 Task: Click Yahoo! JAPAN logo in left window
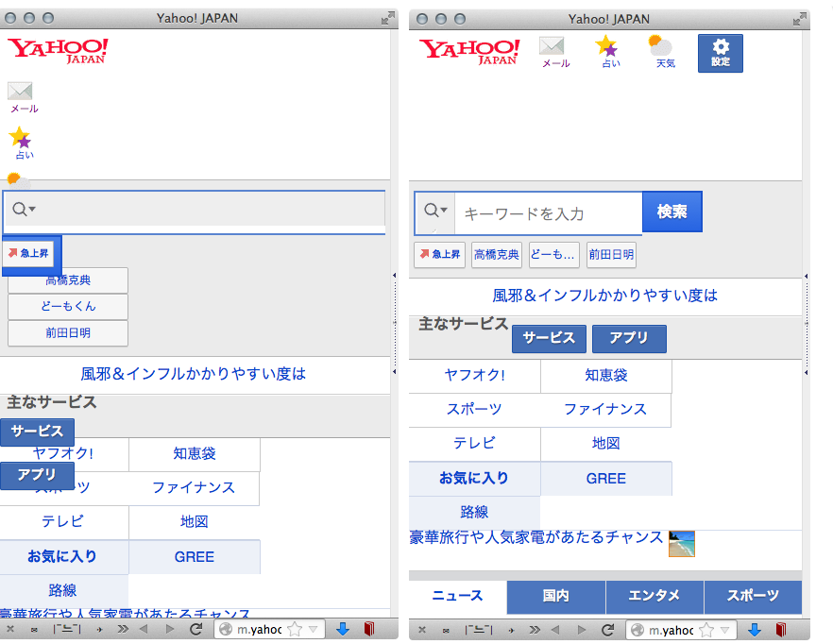point(58,51)
